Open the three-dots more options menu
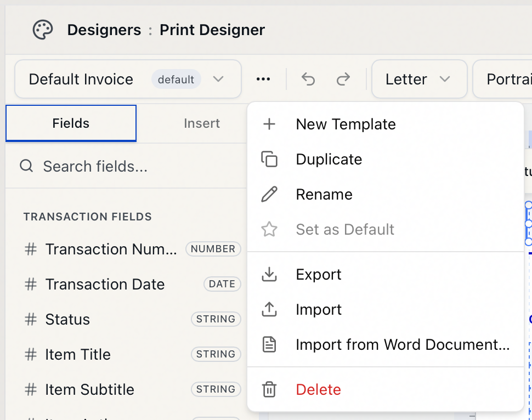 (263, 79)
